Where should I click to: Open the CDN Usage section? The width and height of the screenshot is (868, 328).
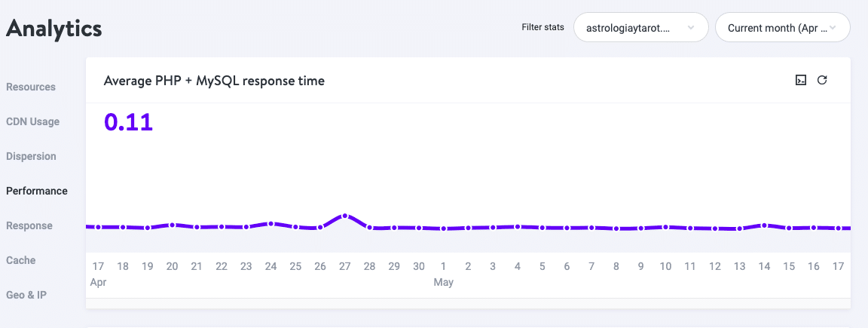(32, 121)
